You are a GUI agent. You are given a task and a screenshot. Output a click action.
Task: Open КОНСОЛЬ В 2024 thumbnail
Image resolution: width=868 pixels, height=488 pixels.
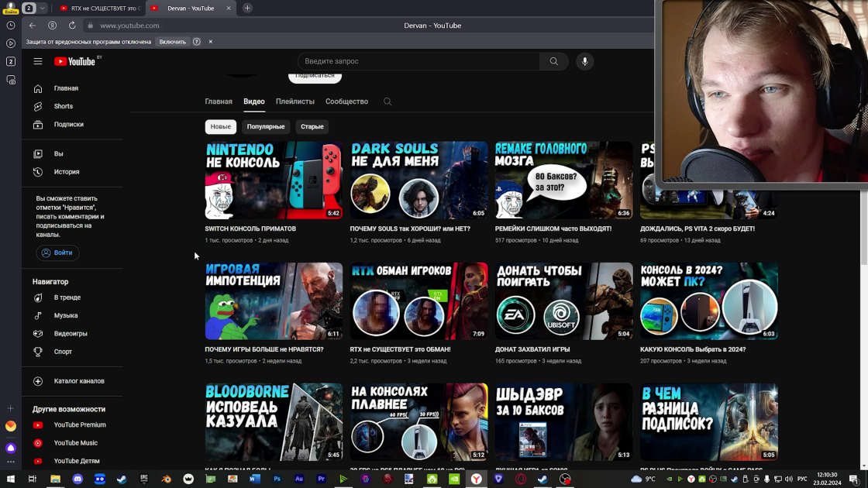tap(709, 301)
